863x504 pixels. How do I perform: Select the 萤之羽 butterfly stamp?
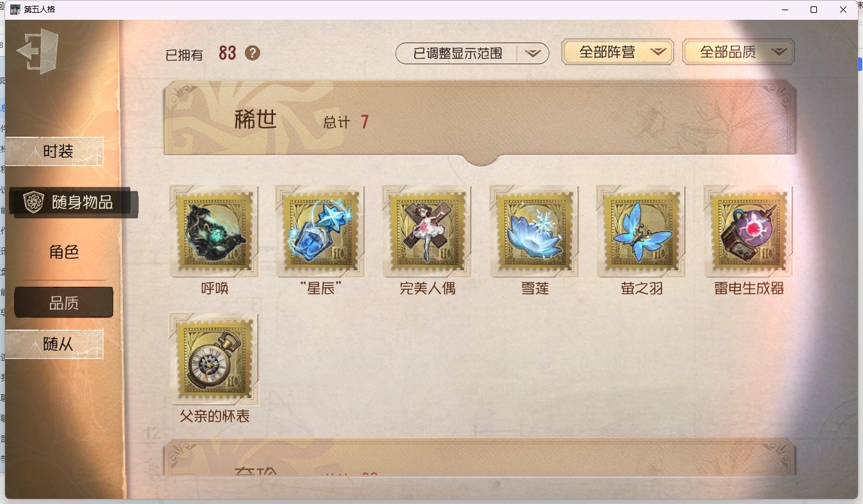point(641,231)
